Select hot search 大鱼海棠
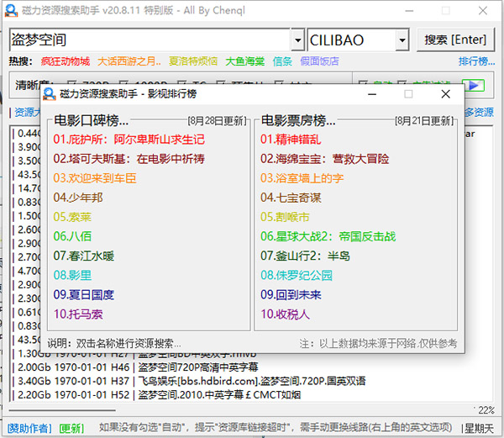This screenshot has height=438, width=504. pos(244,61)
